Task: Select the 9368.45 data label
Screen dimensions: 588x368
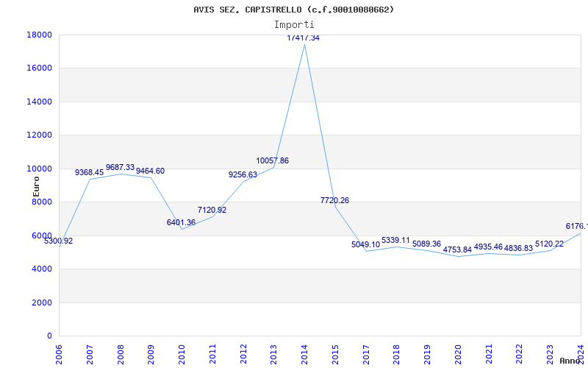Action: [89, 172]
